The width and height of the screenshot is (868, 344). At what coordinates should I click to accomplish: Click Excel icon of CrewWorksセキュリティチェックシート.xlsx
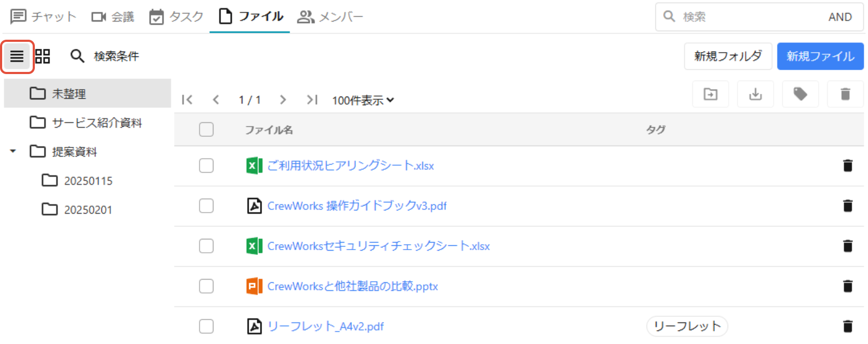click(x=254, y=246)
